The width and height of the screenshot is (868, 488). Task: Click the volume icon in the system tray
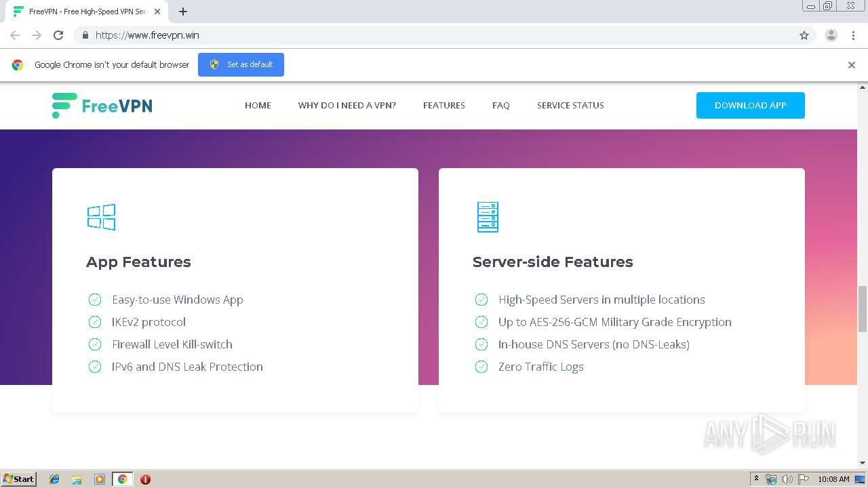pyautogui.click(x=787, y=479)
